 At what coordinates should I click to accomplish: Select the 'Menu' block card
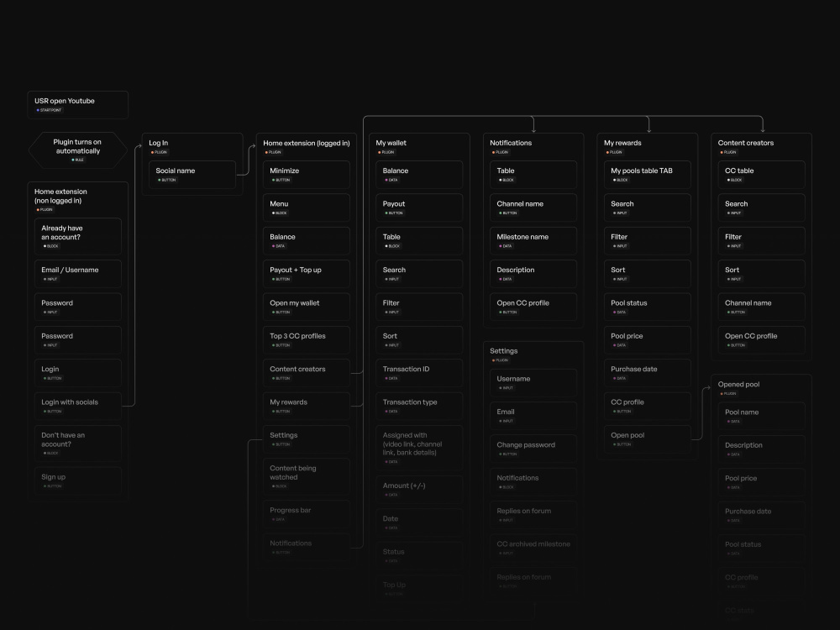point(307,207)
